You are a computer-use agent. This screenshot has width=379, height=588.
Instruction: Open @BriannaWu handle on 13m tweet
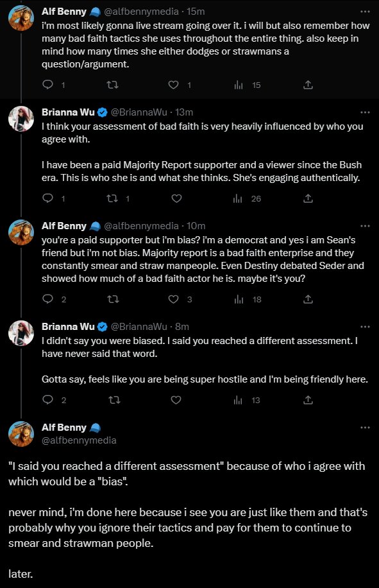(x=139, y=112)
